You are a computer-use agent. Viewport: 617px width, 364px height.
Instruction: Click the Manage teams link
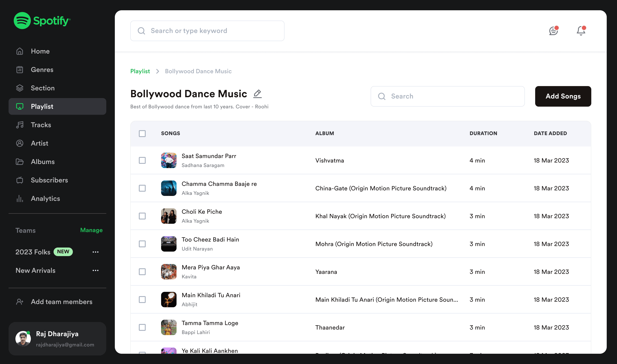(91, 230)
